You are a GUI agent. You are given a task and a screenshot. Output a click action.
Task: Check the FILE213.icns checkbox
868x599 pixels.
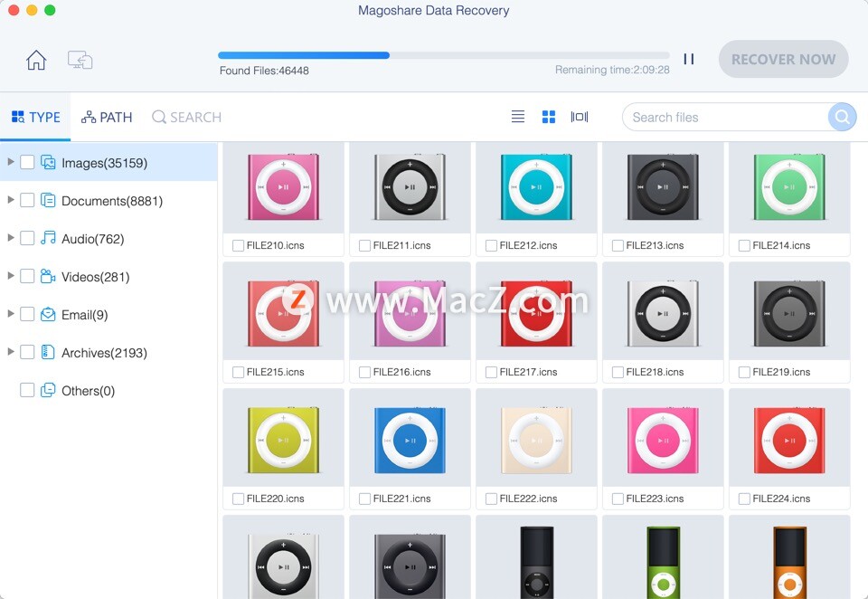pyautogui.click(x=618, y=245)
